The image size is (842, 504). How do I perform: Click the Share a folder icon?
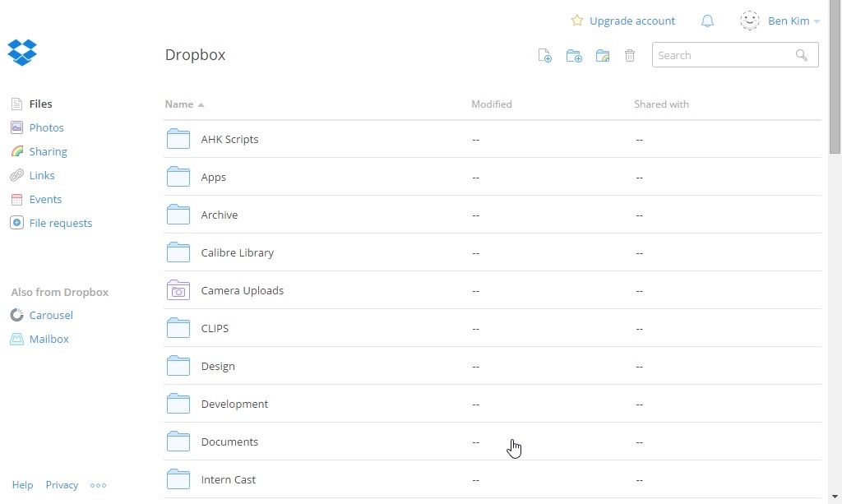(603, 56)
